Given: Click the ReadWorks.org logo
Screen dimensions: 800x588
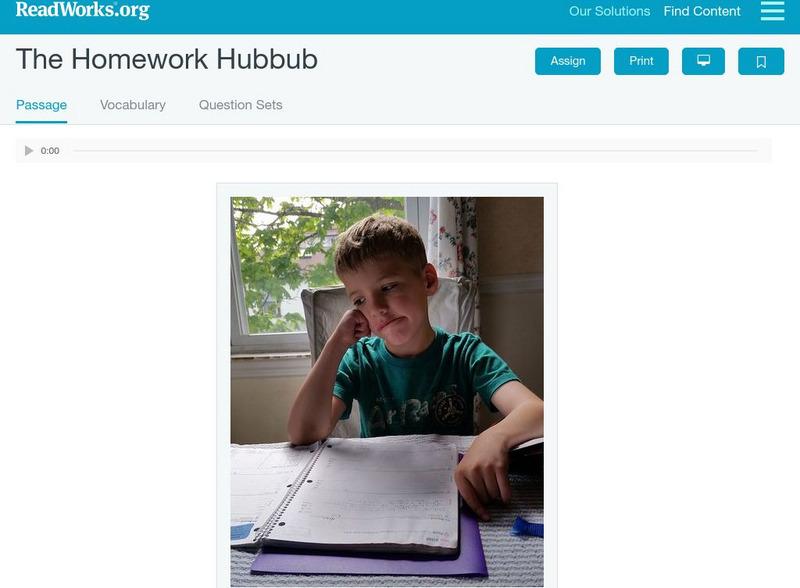Looking at the screenshot, I should click(x=83, y=10).
